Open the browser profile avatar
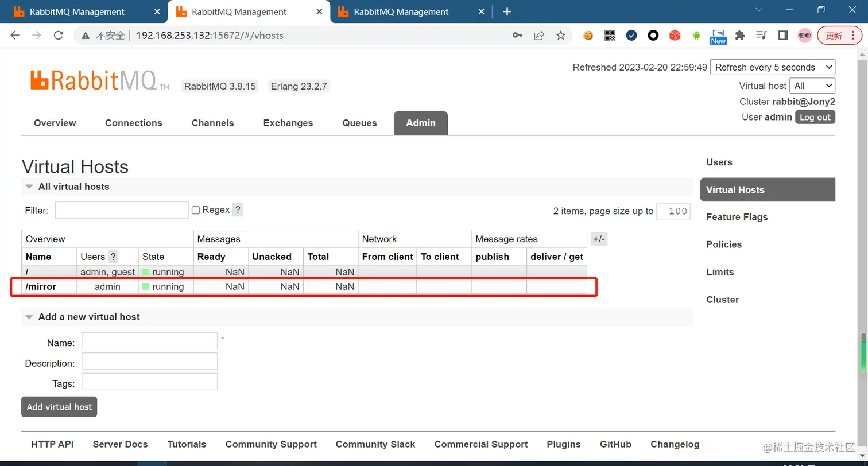Image resolution: width=868 pixels, height=466 pixels. click(805, 36)
